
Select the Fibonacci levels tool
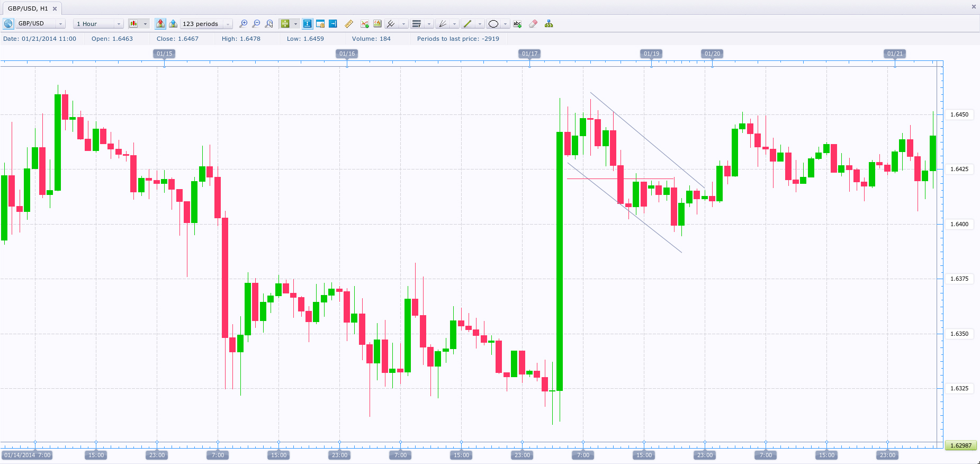pos(417,24)
